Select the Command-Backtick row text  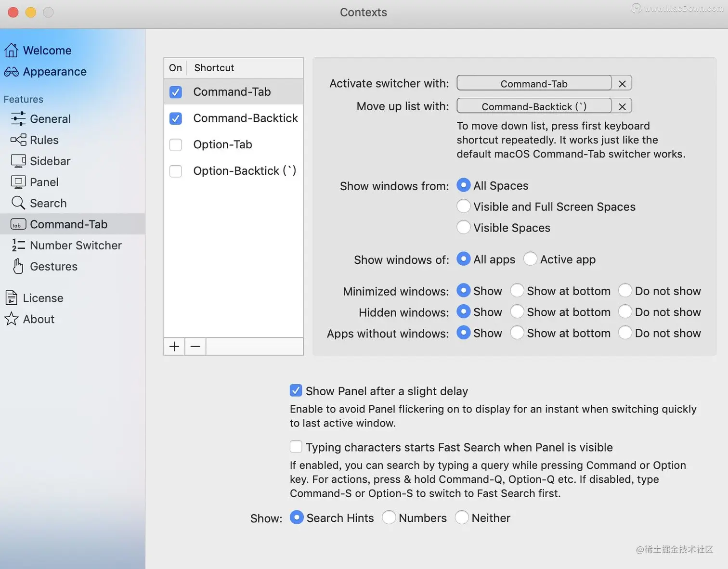tap(246, 118)
